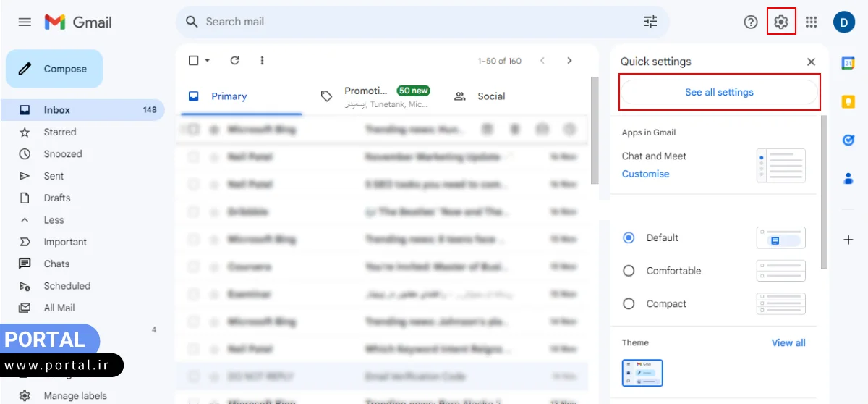Open Google Calendar side panel icon
The height and width of the screenshot is (404, 868).
[848, 63]
